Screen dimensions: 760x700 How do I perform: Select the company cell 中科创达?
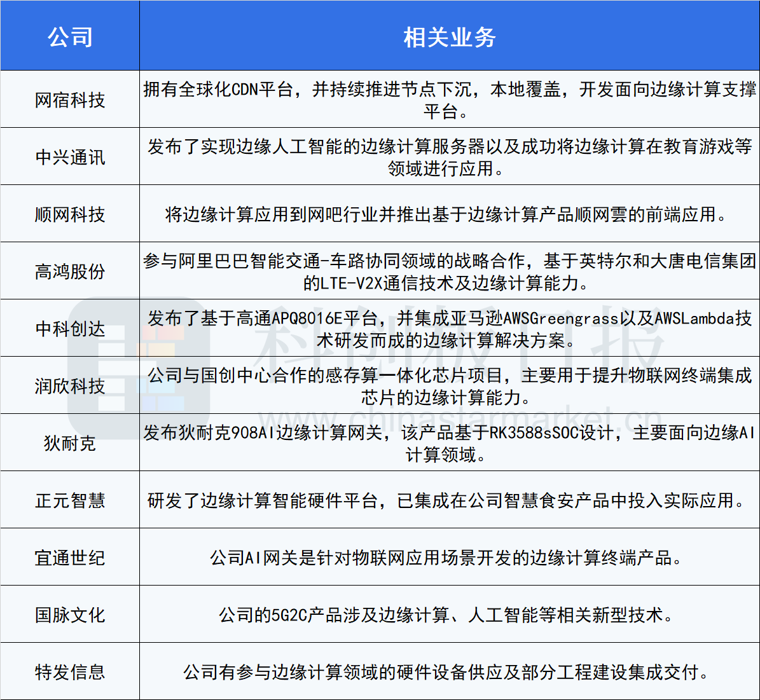70,329
